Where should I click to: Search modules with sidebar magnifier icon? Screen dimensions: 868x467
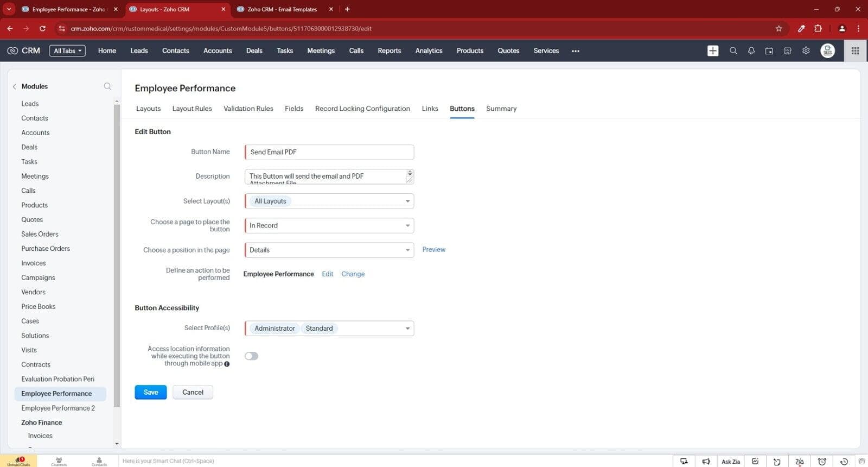[x=107, y=86]
